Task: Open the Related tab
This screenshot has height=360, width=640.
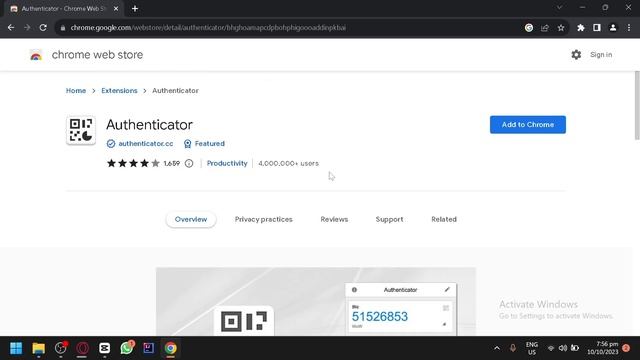Action: 444,219
